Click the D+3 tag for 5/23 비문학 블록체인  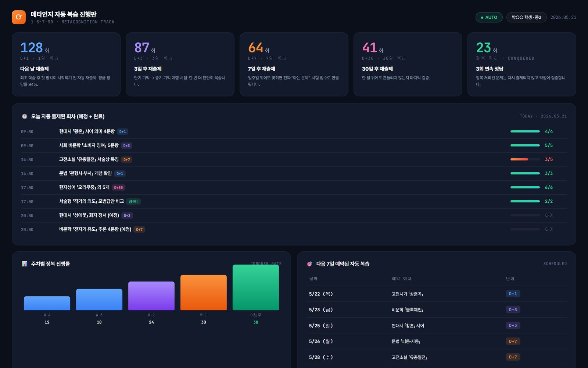click(x=513, y=309)
